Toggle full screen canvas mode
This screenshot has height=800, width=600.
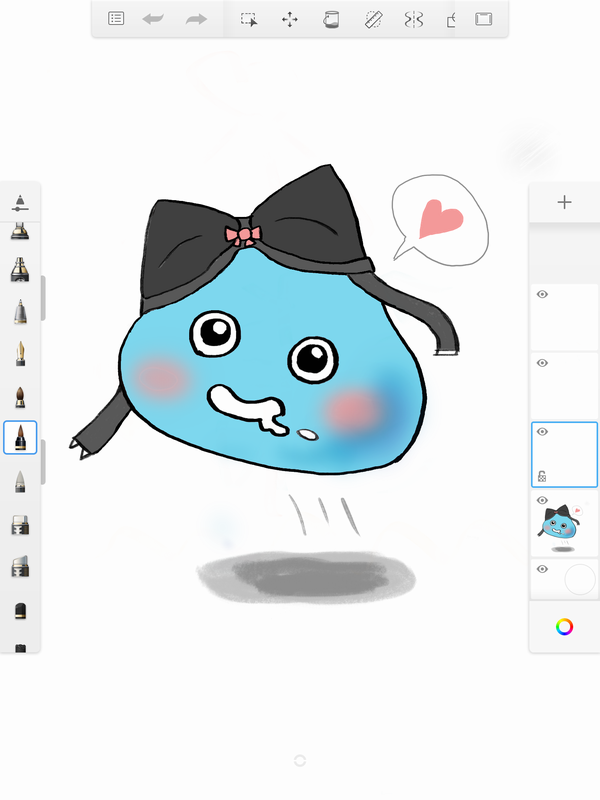click(x=484, y=19)
